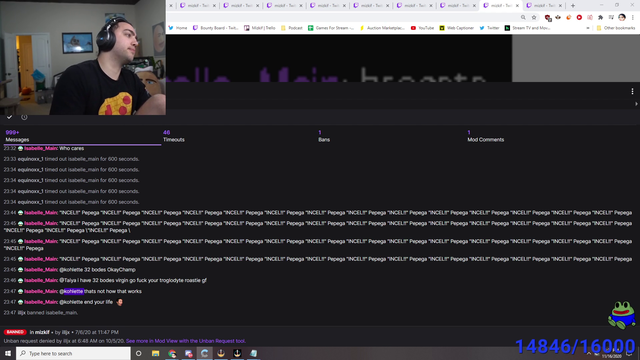The height and width of the screenshot is (360, 640).
Task: Open the three-dot options menu in chat panel
Action: (x=632, y=91)
